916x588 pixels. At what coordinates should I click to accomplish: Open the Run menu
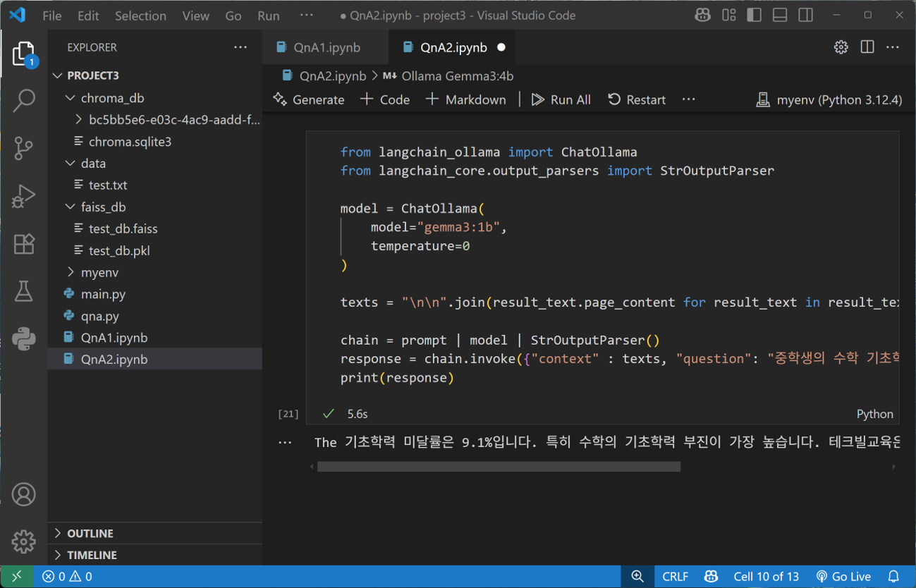(269, 16)
